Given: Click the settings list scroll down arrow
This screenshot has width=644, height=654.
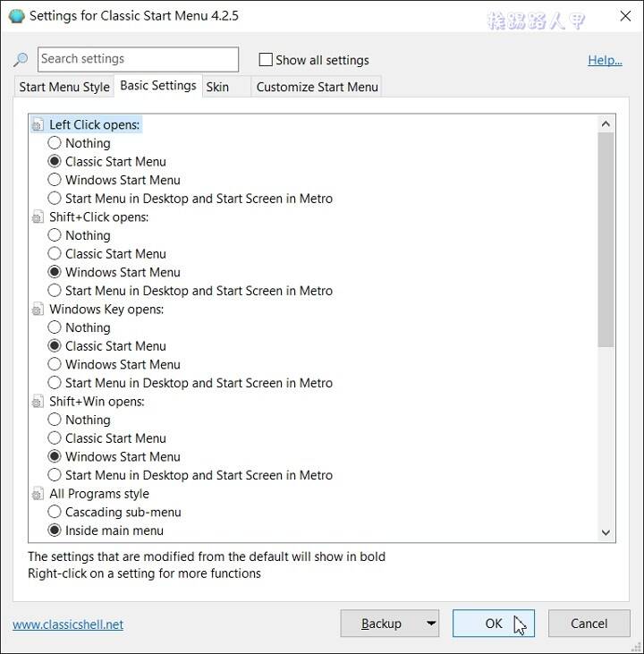Looking at the screenshot, I should pos(606,532).
